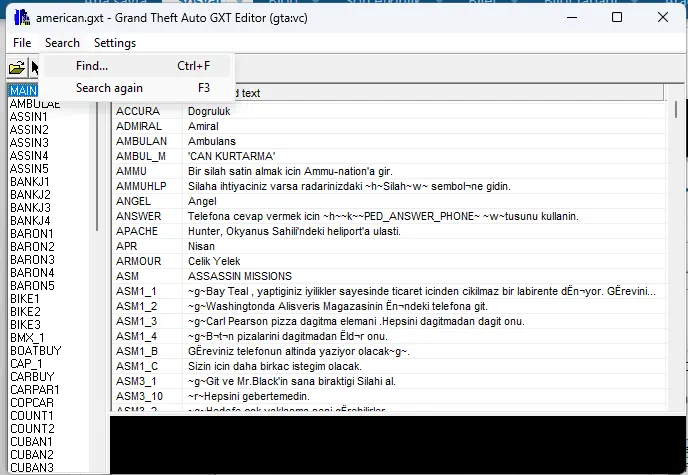Select the AMBULAN entry row
This screenshot has width=688, height=475.
[x=389, y=141]
